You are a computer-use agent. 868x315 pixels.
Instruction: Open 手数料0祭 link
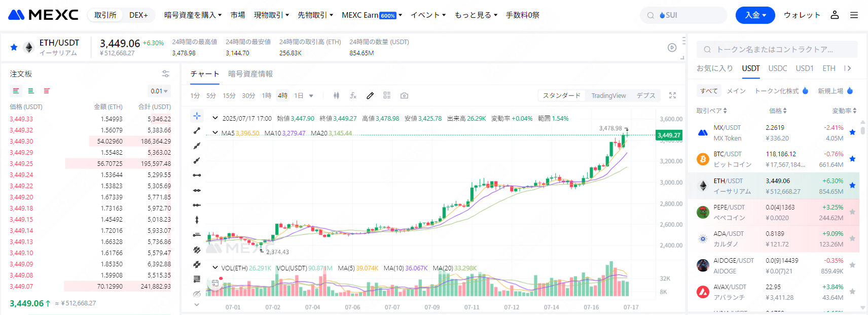pos(523,15)
